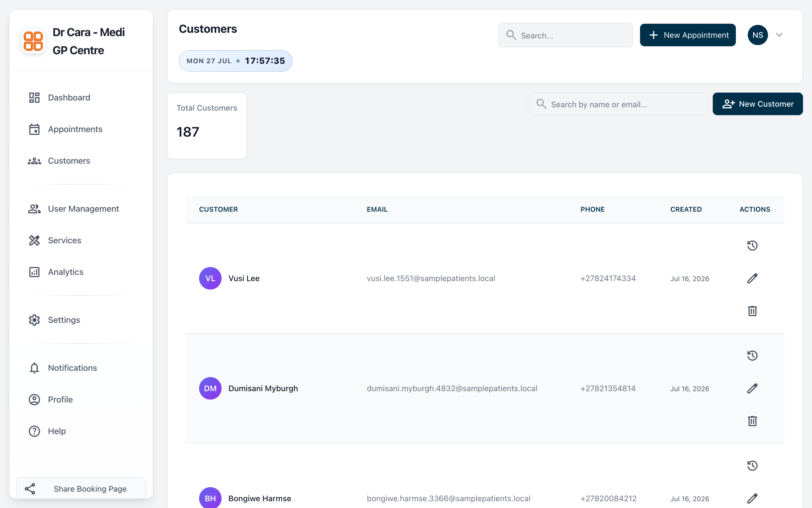Click the NS user avatar
This screenshot has width=812, height=508.
(758, 35)
